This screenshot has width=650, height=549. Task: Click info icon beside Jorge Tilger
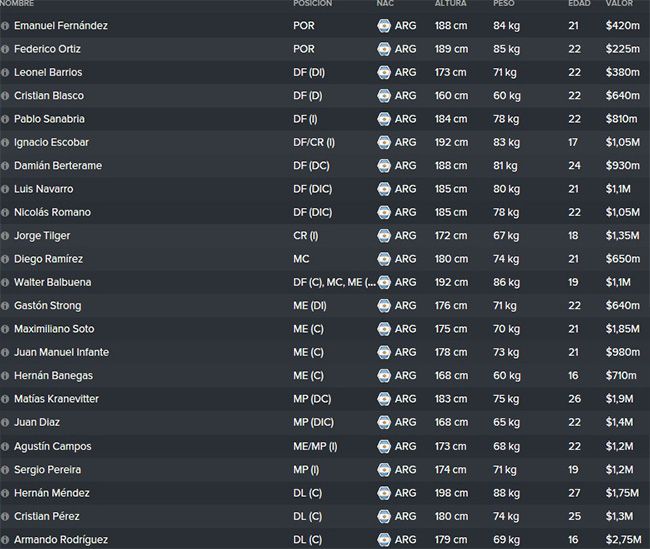5,236
